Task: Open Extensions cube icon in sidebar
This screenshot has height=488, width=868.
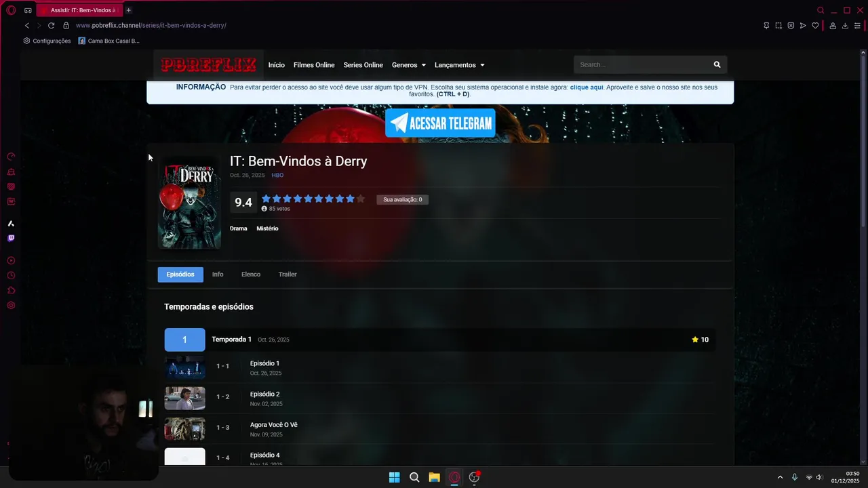Action: pyautogui.click(x=11, y=290)
